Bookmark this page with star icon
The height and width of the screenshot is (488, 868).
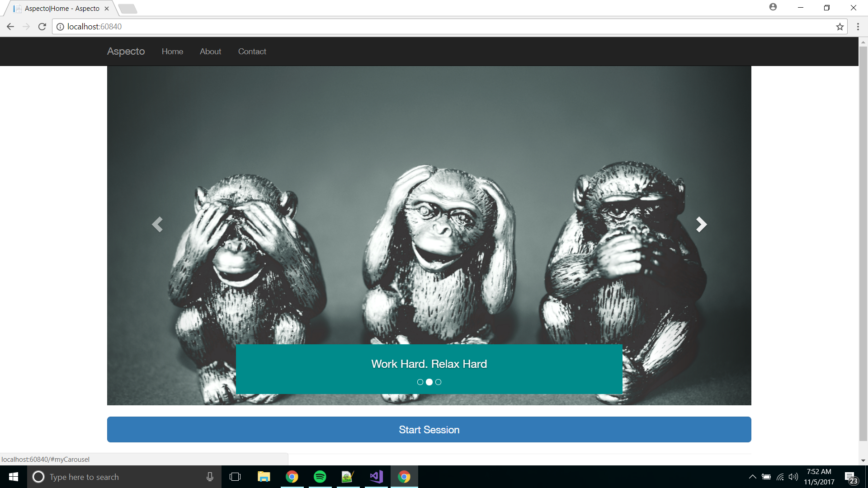point(840,27)
